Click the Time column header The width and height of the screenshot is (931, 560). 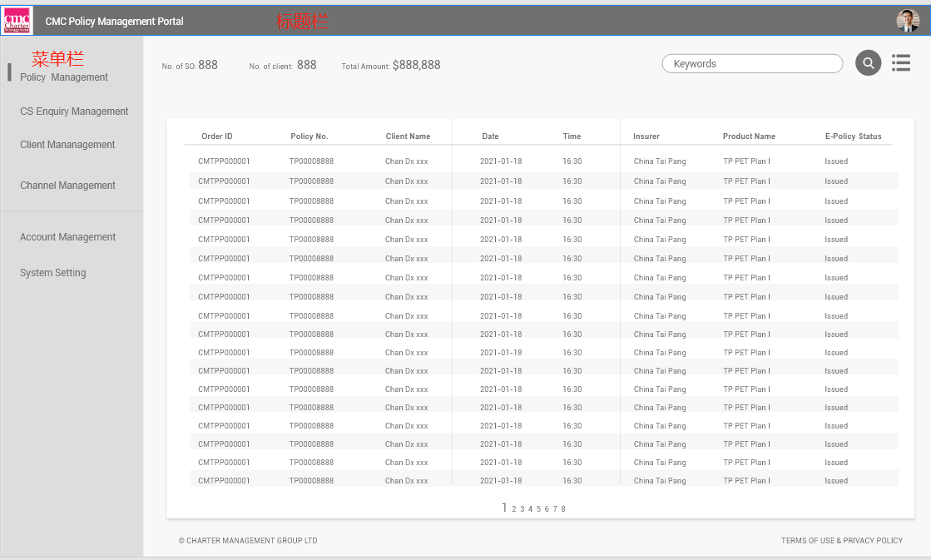572,136
